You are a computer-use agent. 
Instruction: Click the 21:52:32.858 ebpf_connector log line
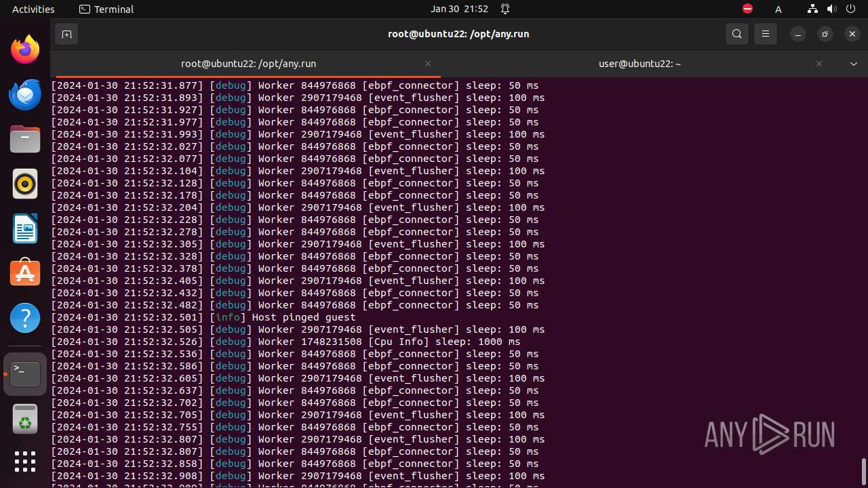coord(295,464)
